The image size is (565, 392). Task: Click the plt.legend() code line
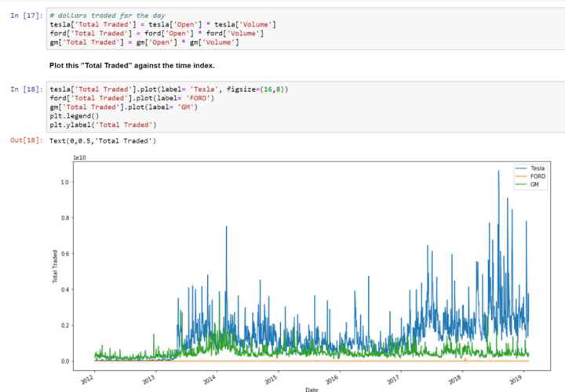tap(75, 116)
